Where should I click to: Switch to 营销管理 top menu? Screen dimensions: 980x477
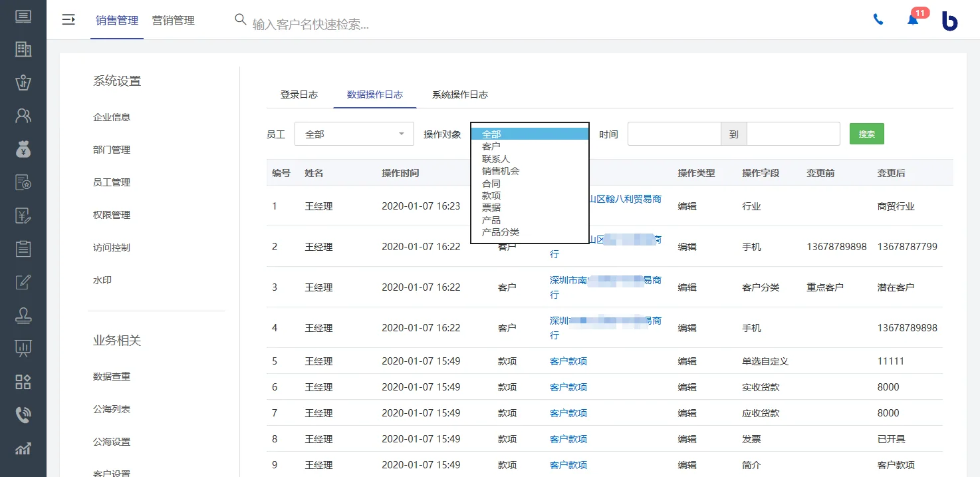(174, 21)
